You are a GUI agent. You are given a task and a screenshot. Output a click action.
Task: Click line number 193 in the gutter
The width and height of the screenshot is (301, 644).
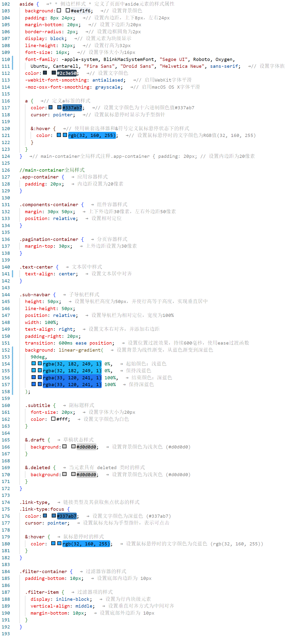(x=6, y=634)
